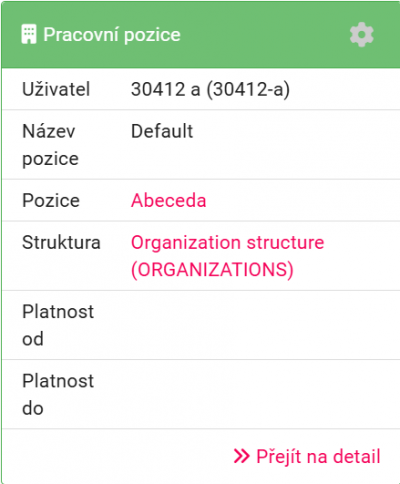Click the ORGANIZATIONS text in Struktura row

[212, 269]
